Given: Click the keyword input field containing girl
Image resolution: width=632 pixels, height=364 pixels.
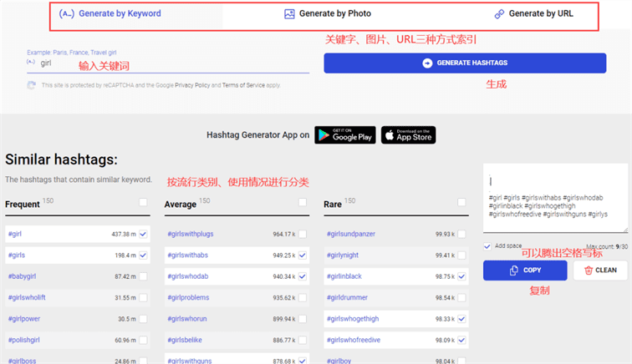Looking at the screenshot, I should coord(168,63).
